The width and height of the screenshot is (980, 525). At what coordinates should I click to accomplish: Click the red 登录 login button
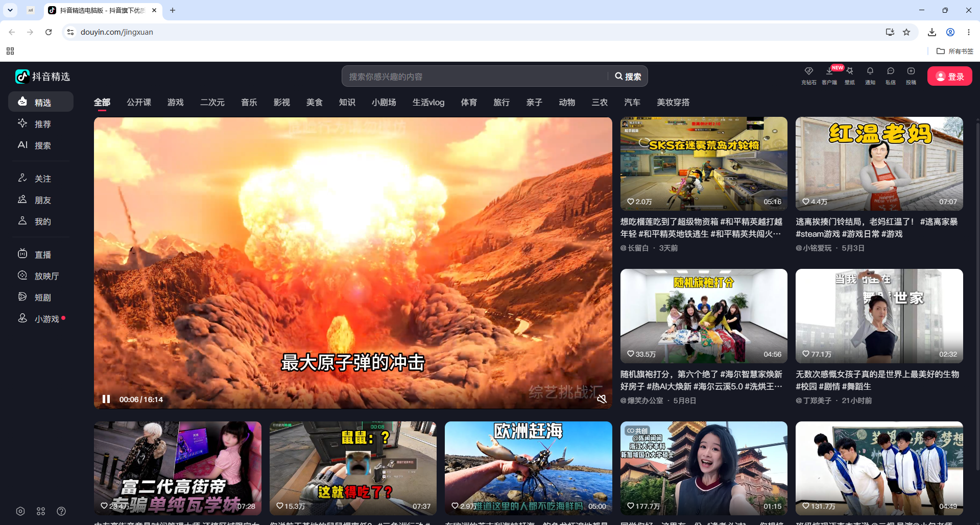(949, 77)
